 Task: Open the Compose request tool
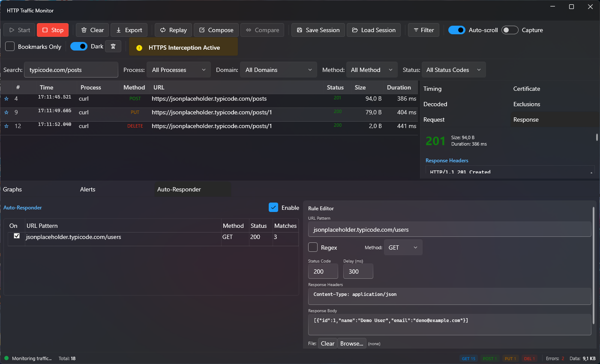(x=216, y=30)
